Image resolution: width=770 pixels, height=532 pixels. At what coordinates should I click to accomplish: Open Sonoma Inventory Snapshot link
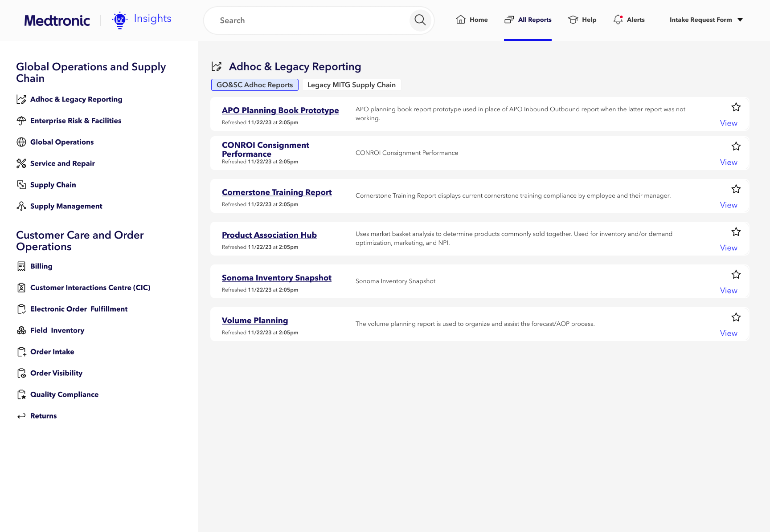pos(277,278)
